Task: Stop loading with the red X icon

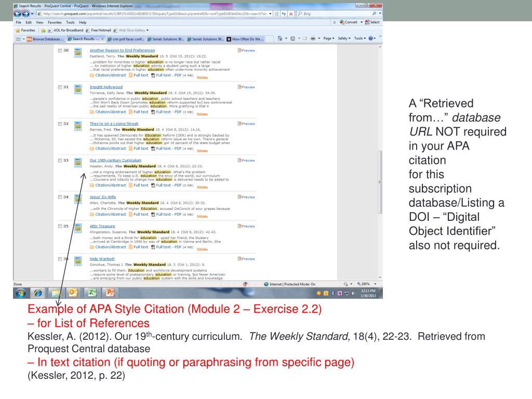Action: coord(291,14)
